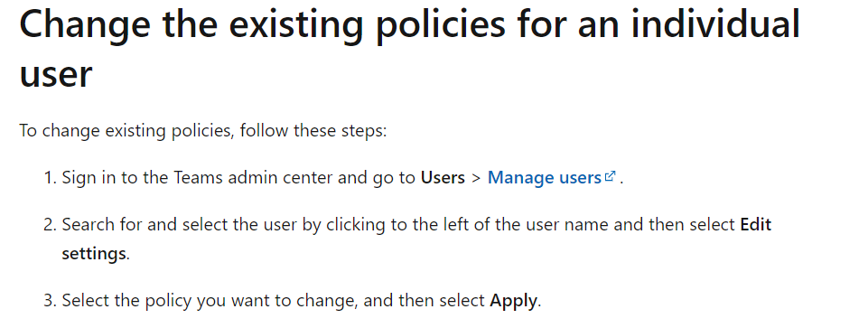Screen dimensions: 868x328
Task: Click the bold 'Users' text in step 1
Action: pos(443,177)
